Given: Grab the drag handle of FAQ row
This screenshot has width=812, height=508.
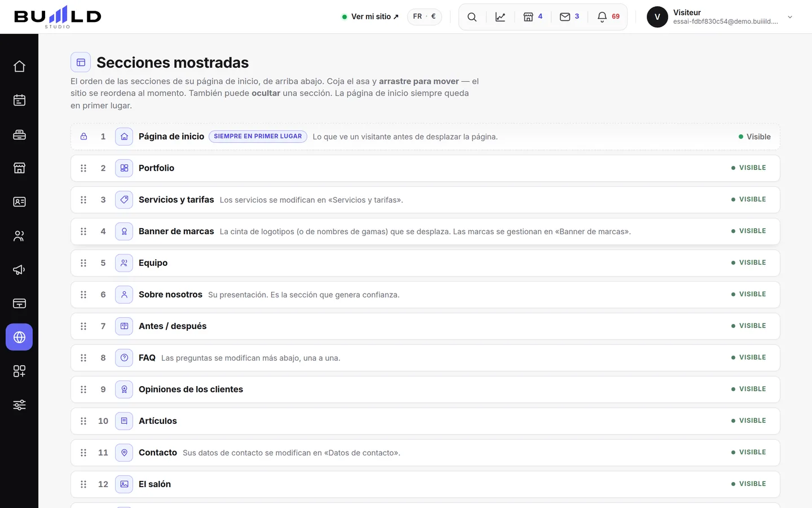Looking at the screenshot, I should pos(83,358).
